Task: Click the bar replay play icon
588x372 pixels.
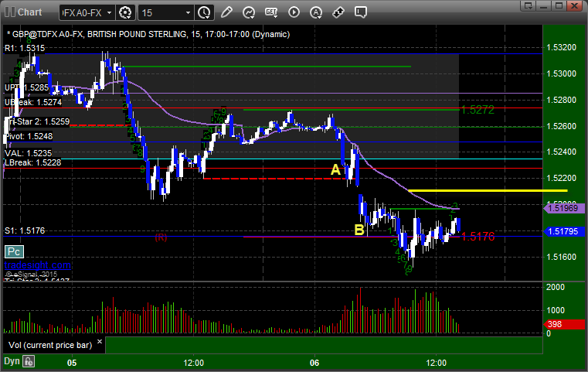Action: tap(294, 12)
